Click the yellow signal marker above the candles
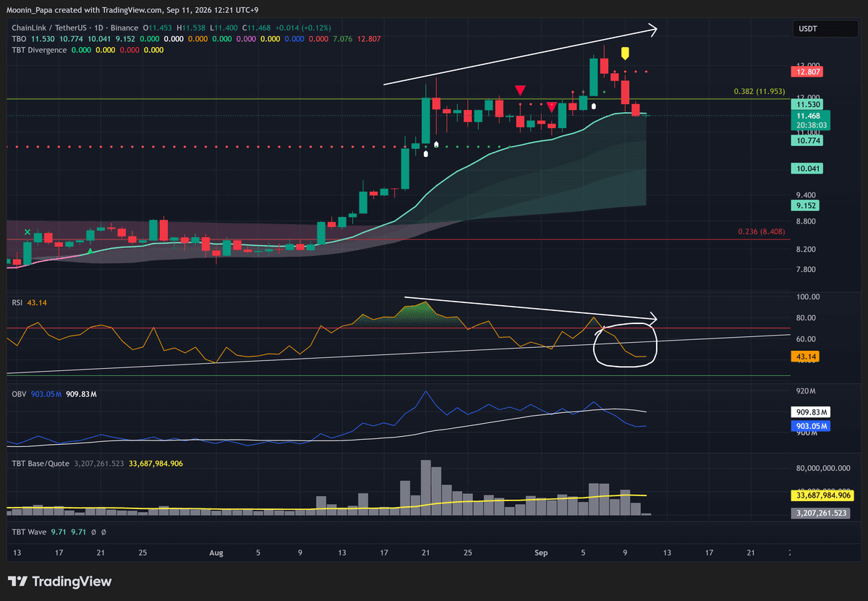This screenshot has height=601, width=868. click(626, 54)
